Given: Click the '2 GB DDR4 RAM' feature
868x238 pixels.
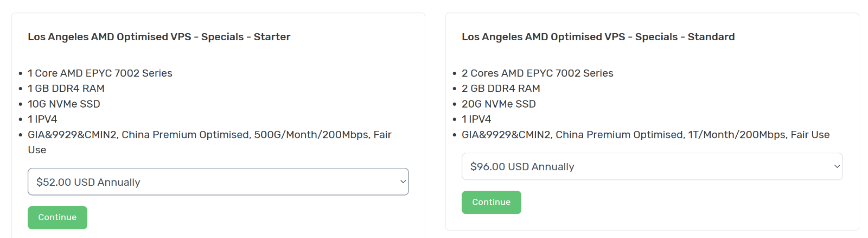Looking at the screenshot, I should point(501,89).
